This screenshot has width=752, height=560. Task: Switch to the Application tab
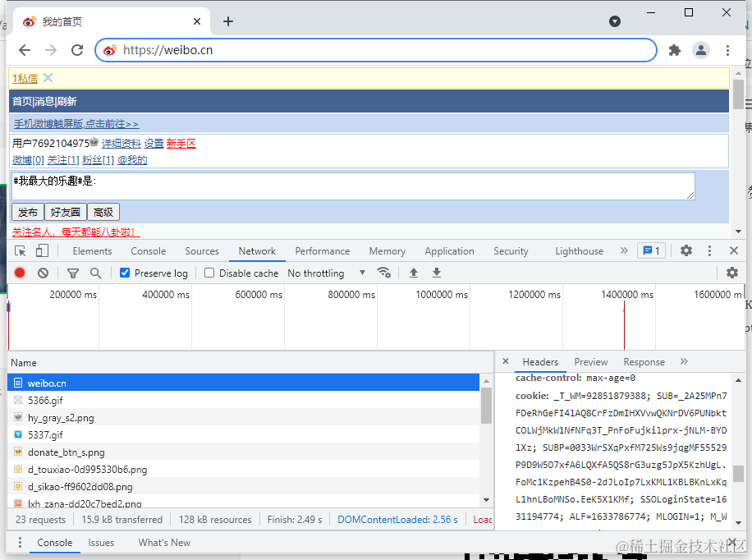(449, 251)
